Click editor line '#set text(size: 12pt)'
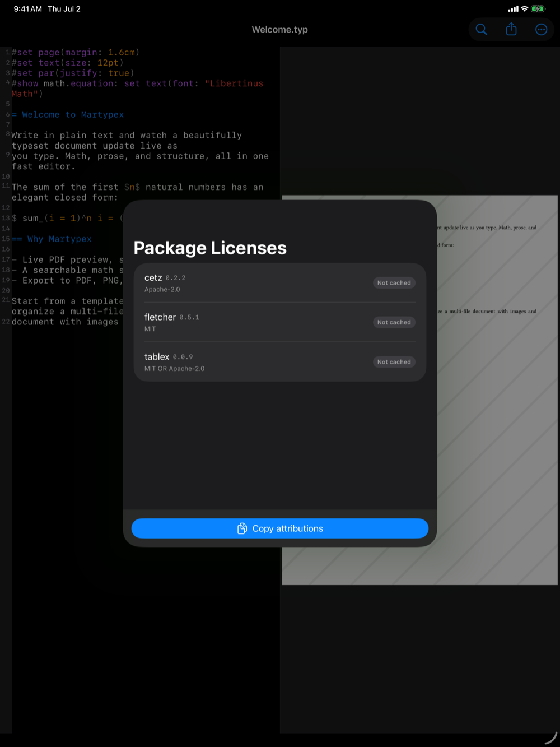Screen dimensions: 560x747 pos(67,63)
